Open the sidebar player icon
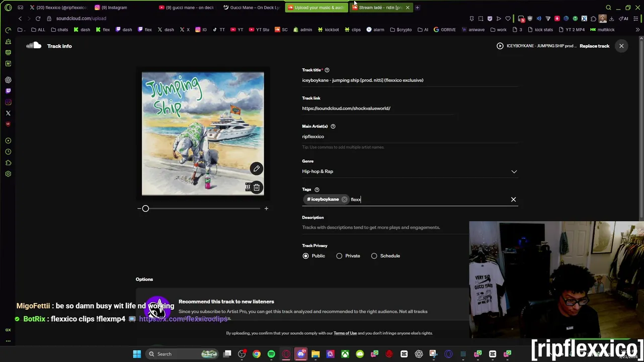This screenshot has width=644, height=362. coord(8,141)
